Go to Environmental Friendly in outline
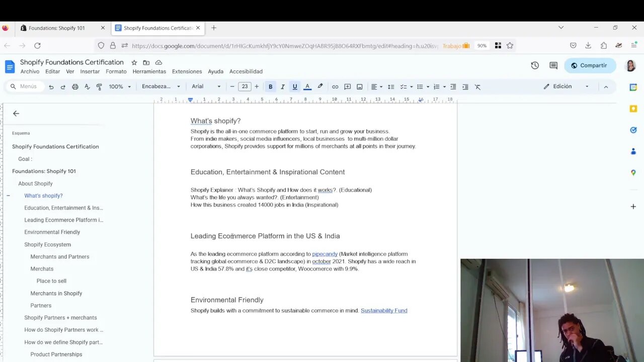Viewport: 644px width, 362px height. click(52, 232)
